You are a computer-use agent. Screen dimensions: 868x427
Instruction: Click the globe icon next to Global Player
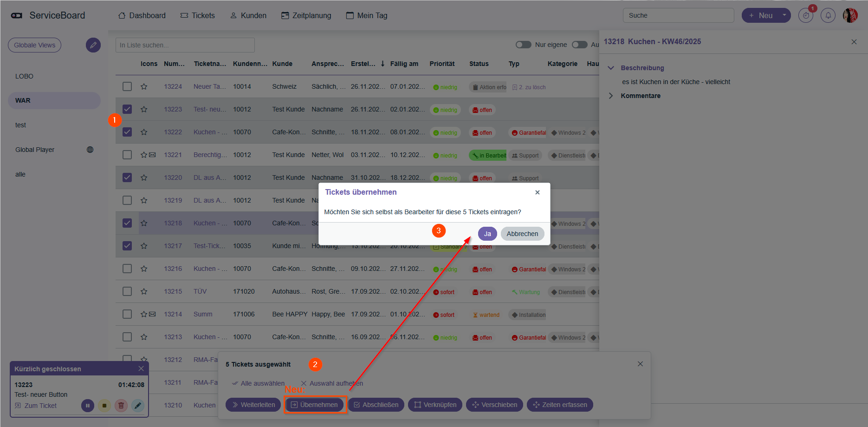point(90,150)
